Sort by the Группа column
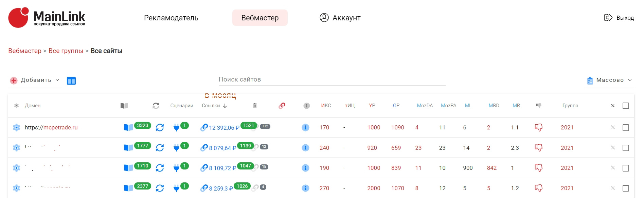 coord(570,106)
